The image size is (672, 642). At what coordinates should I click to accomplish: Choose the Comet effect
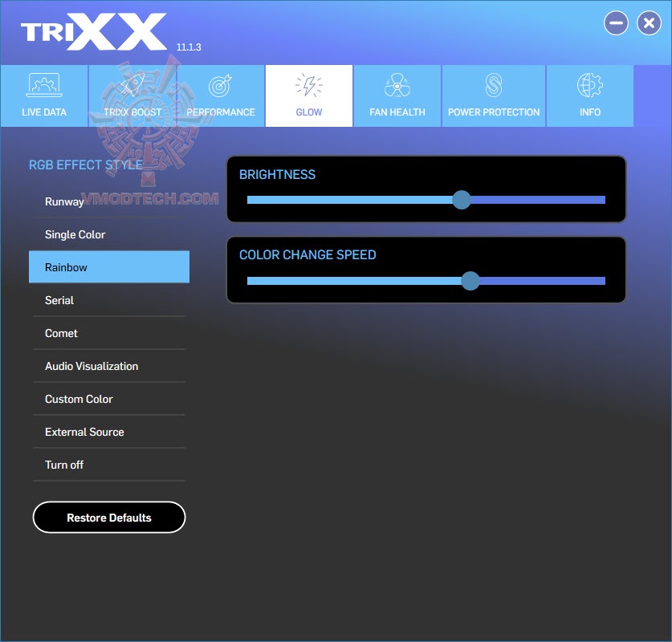109,333
